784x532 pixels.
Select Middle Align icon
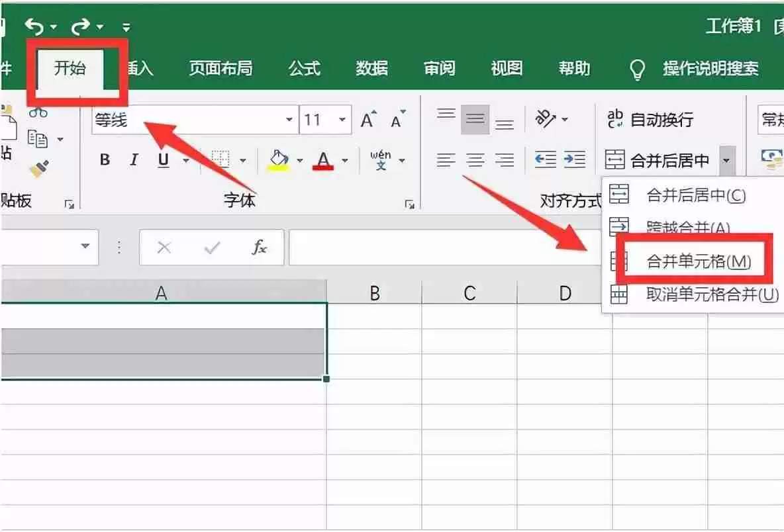point(475,119)
